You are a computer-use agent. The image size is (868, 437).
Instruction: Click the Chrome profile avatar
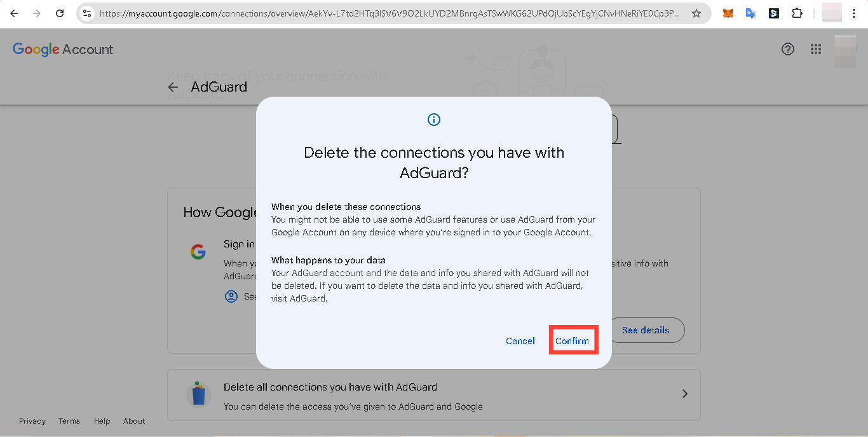[831, 13]
